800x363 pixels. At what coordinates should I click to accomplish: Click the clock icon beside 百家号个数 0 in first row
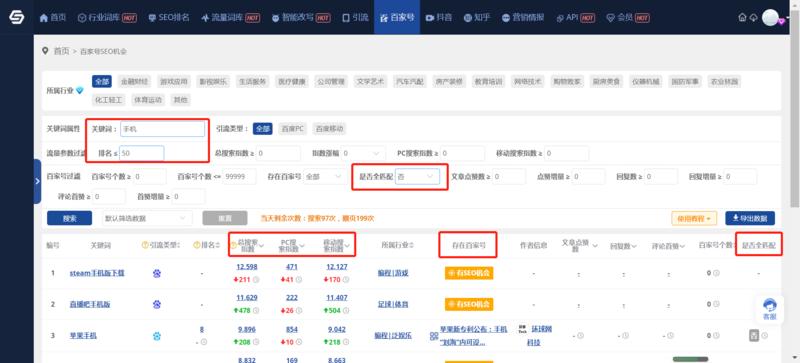pos(716,273)
